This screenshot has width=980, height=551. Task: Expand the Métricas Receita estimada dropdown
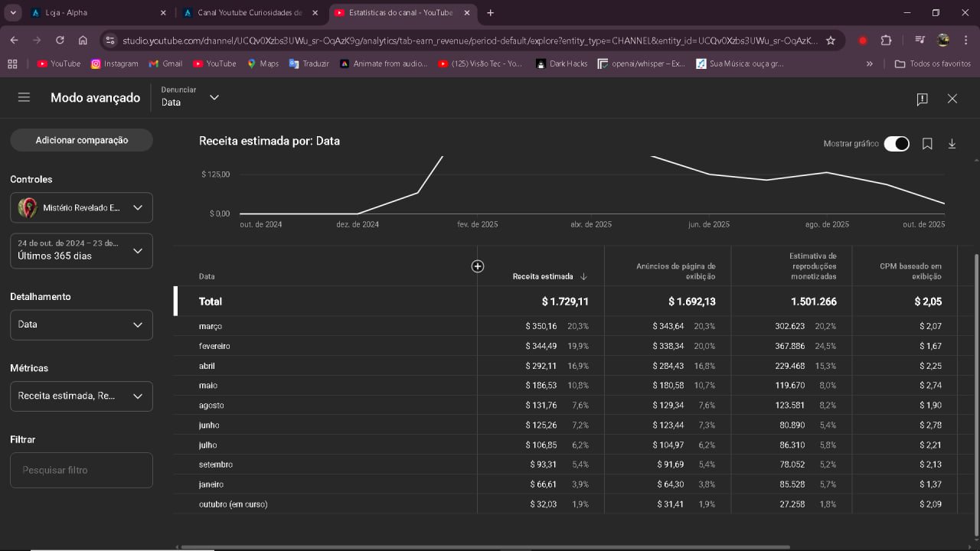[81, 396]
